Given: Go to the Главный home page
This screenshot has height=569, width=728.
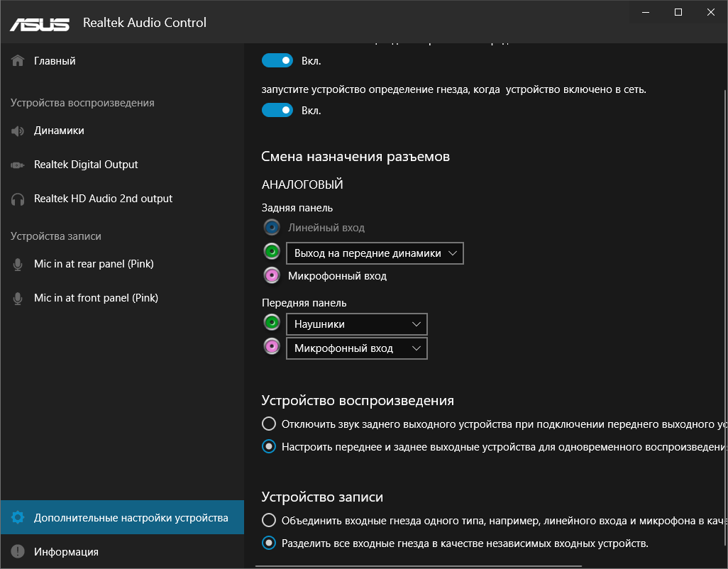Looking at the screenshot, I should 55,61.
